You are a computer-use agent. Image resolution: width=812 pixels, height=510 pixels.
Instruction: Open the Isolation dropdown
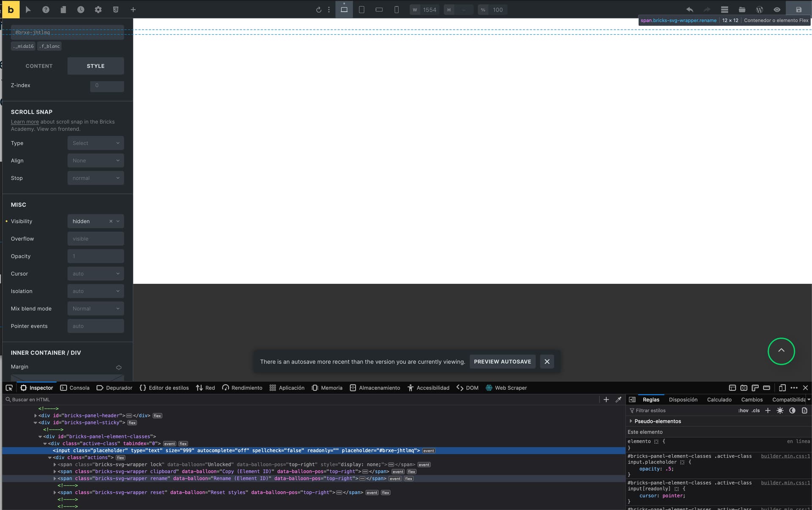96,291
